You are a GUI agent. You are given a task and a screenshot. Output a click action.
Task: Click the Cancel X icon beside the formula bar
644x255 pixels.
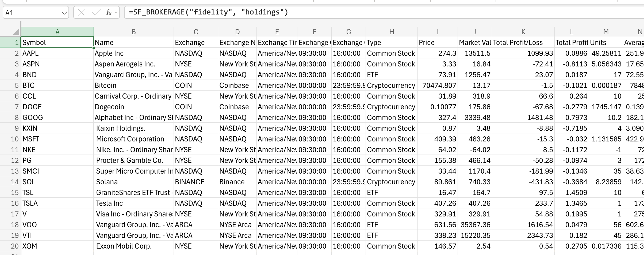[x=82, y=12]
